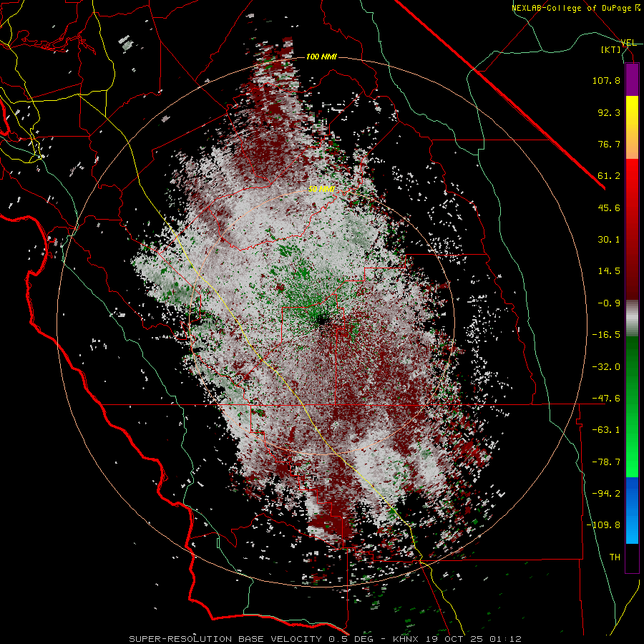
Task: Click the 92.3 velocity scale value
Action: (x=609, y=112)
